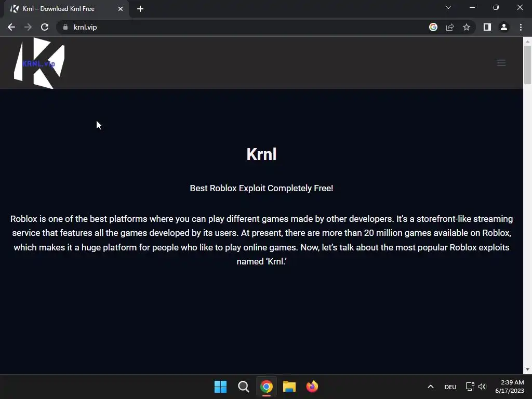
Task: Open the Windows Start menu
Action: 220,387
